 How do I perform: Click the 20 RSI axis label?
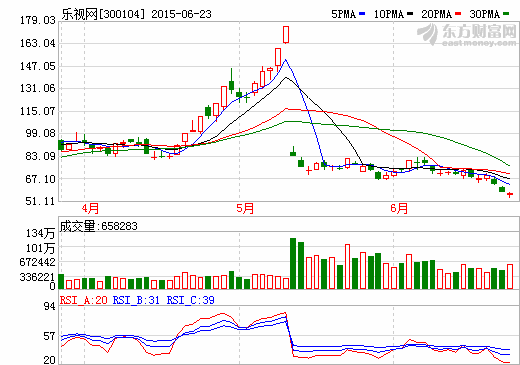pyautogui.click(x=50, y=360)
